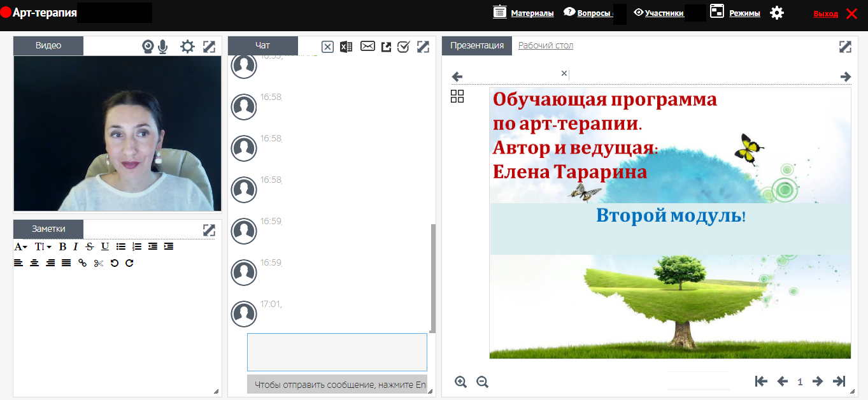Click the presentation slide image
The image size is (868, 400).
click(670, 223)
